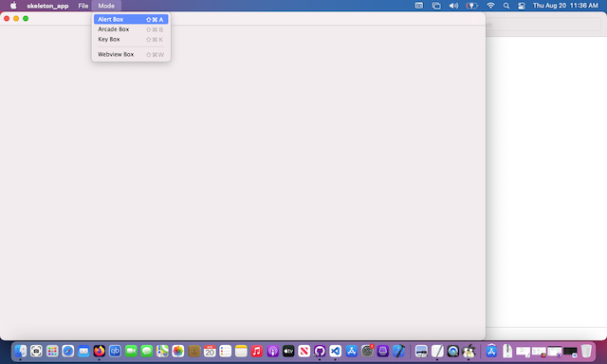This screenshot has width=607, height=364.
Task: Open the App Store from the dock
Action: 352,352
